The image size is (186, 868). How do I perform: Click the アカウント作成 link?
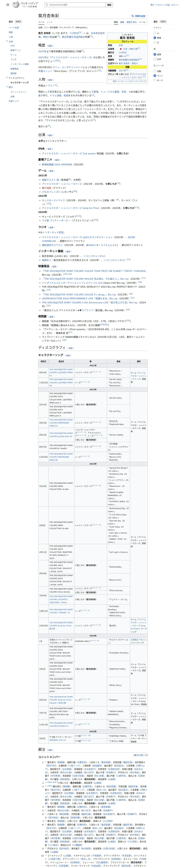tap(163, 5)
